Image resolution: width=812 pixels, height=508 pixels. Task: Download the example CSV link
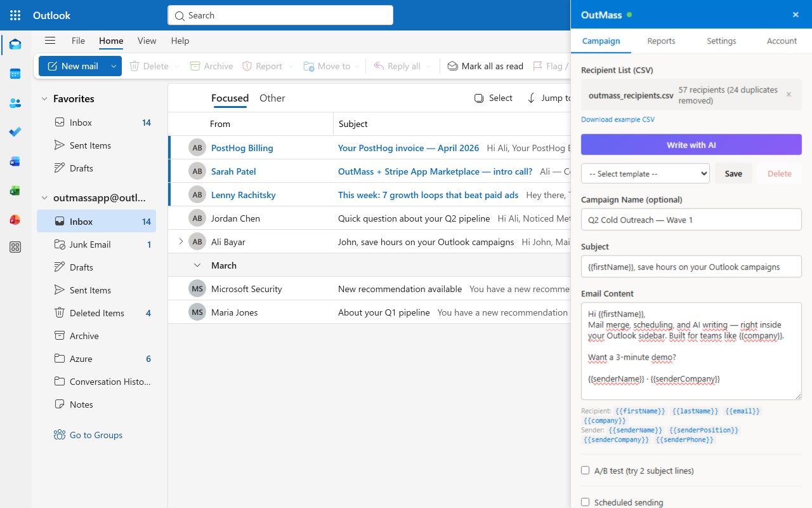click(618, 119)
